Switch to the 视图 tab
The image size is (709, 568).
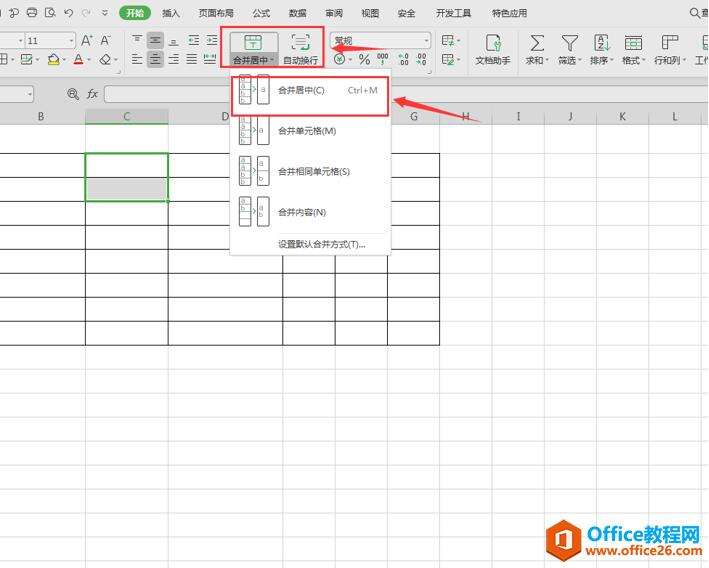(370, 13)
